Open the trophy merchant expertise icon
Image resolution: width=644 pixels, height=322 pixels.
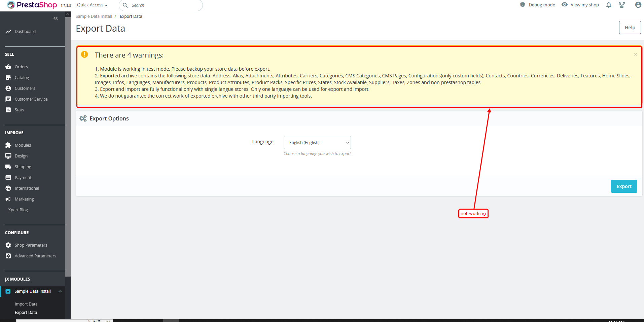pos(622,5)
